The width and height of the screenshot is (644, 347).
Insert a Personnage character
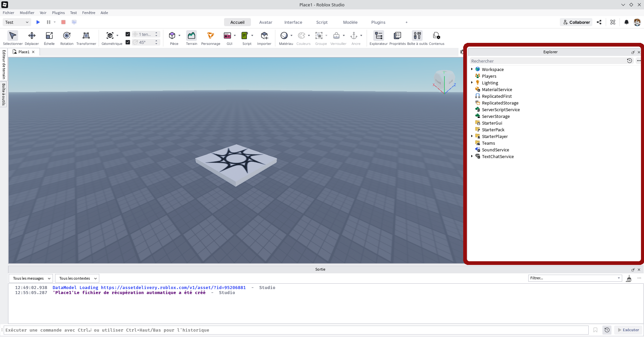[210, 38]
